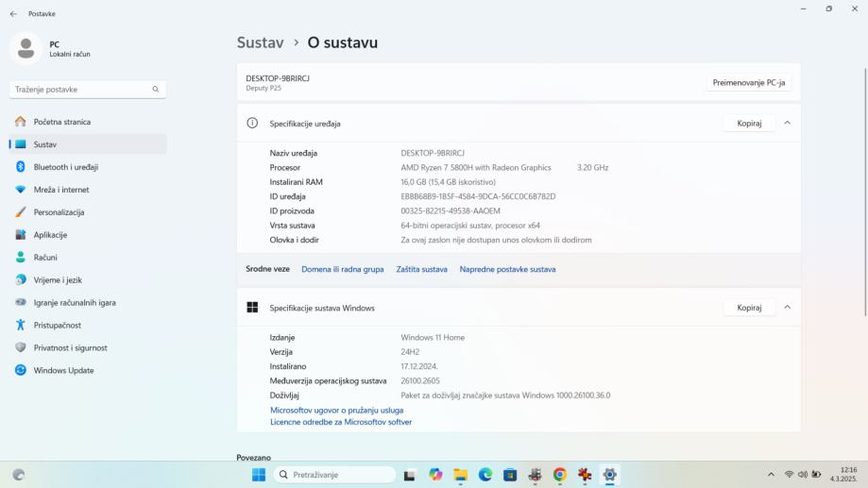The width and height of the screenshot is (868, 488).
Task: Collapse Specifikacije sustava Windows chevron
Action: pyautogui.click(x=787, y=307)
